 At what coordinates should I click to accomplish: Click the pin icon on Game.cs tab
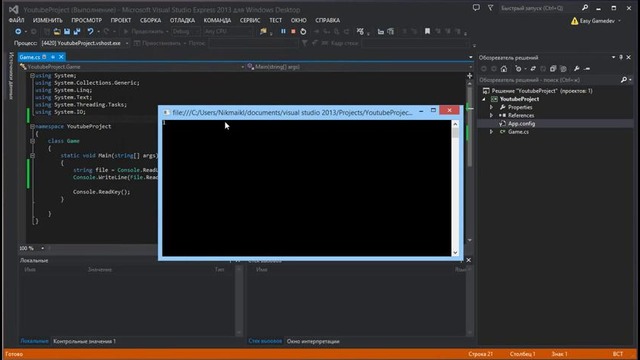click(x=53, y=57)
